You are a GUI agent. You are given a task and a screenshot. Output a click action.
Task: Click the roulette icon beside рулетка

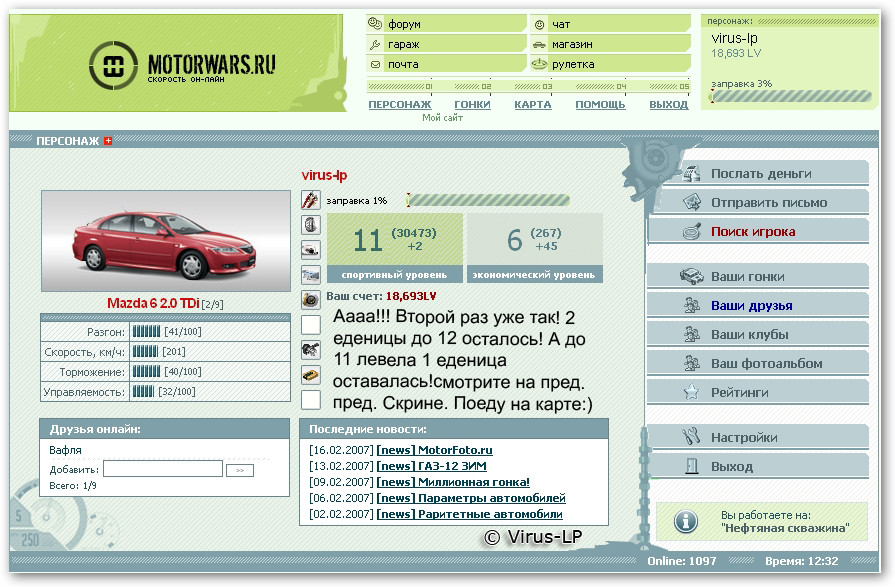click(x=539, y=64)
